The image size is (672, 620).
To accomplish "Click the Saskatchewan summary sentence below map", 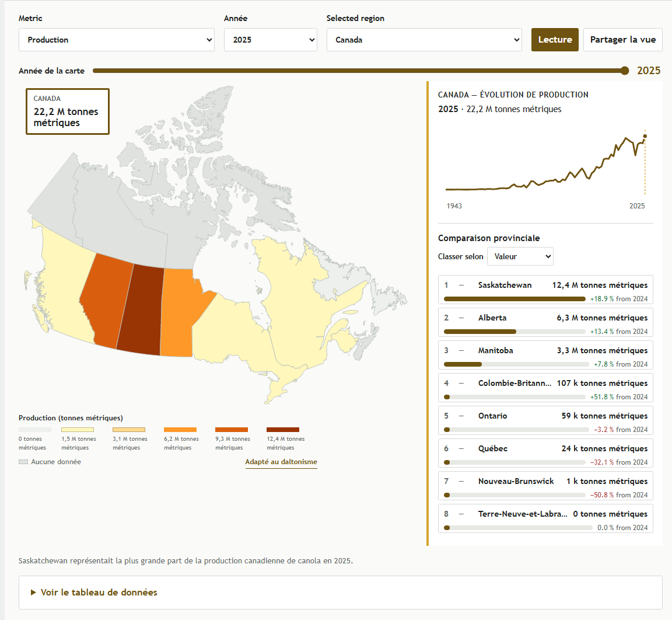I will click(x=185, y=561).
